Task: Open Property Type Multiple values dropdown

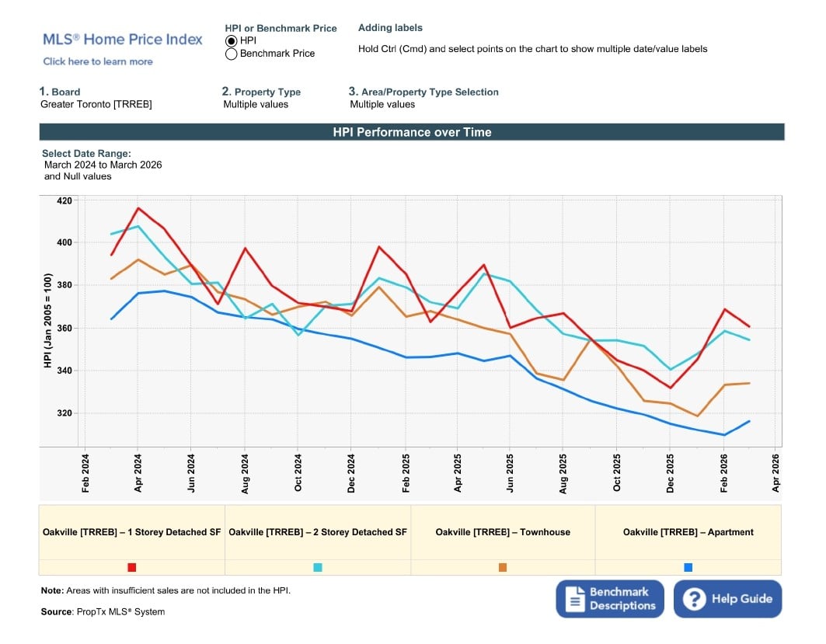Action: point(256,104)
